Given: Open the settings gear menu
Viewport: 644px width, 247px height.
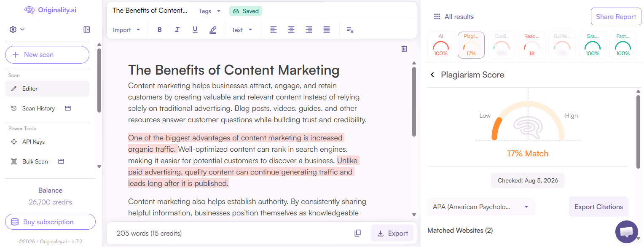Looking at the screenshot, I should coord(13,30).
